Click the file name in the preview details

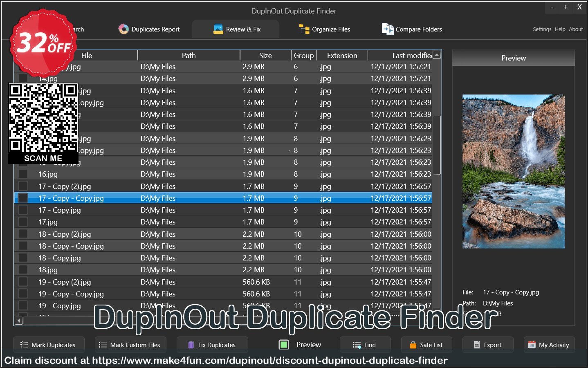pyautogui.click(x=511, y=292)
